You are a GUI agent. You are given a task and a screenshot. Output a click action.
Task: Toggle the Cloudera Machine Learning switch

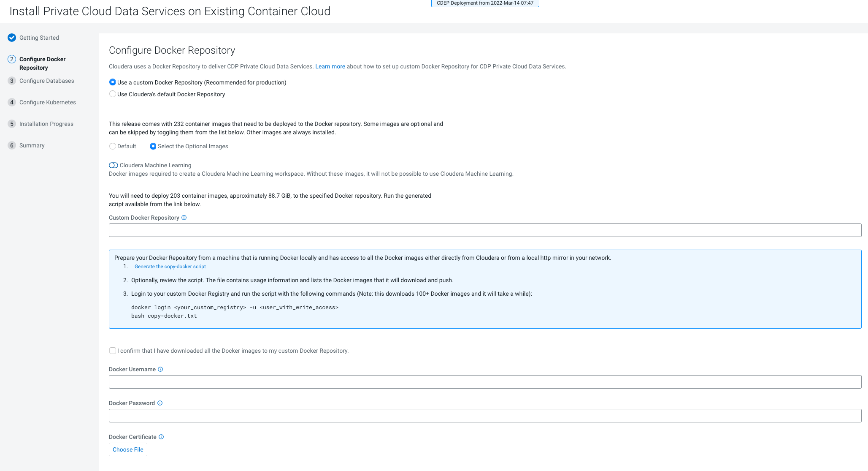pyautogui.click(x=113, y=165)
